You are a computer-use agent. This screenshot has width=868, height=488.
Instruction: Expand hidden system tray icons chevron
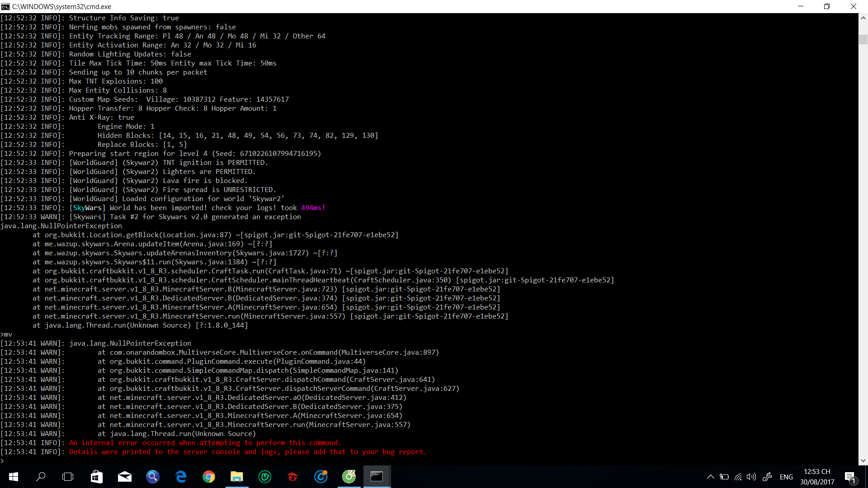click(x=710, y=477)
